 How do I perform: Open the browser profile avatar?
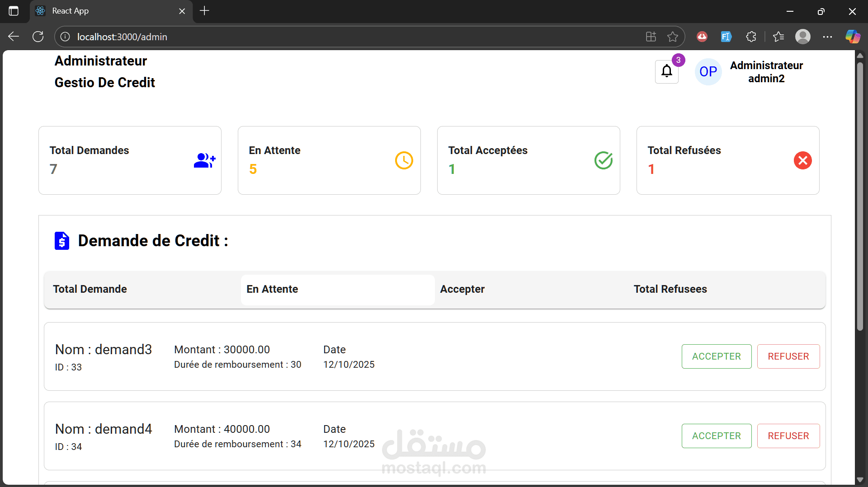[803, 37]
